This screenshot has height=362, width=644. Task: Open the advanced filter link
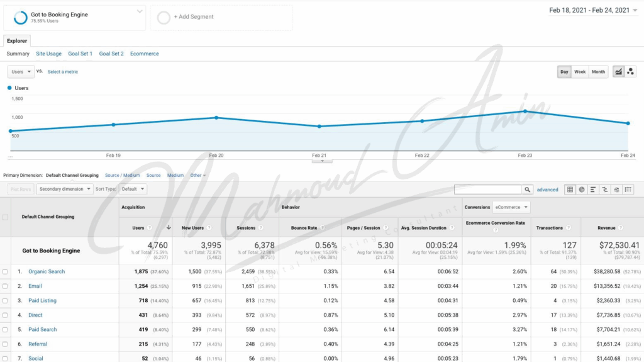tap(548, 189)
